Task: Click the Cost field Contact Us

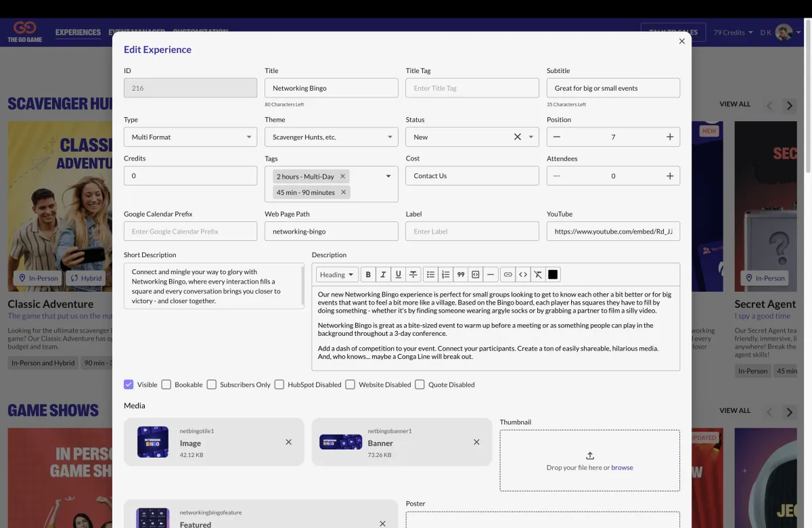Action: (472, 175)
